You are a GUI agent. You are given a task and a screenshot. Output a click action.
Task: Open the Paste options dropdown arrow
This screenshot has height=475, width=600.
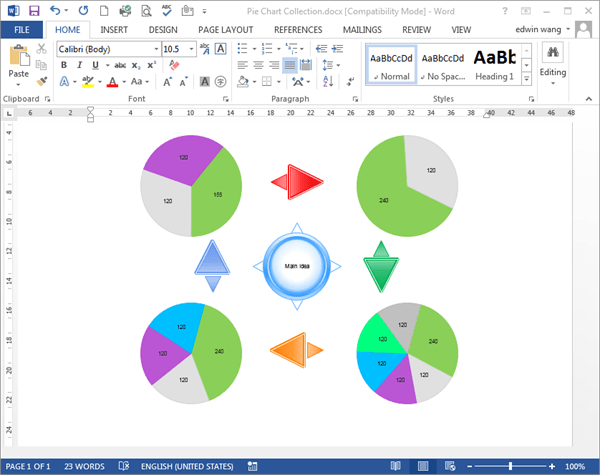[x=18, y=84]
